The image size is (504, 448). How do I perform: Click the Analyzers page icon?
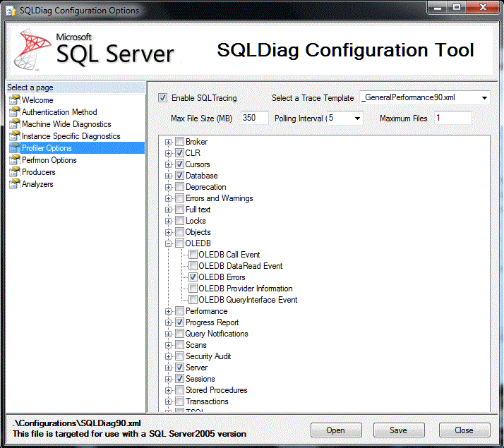(x=14, y=183)
